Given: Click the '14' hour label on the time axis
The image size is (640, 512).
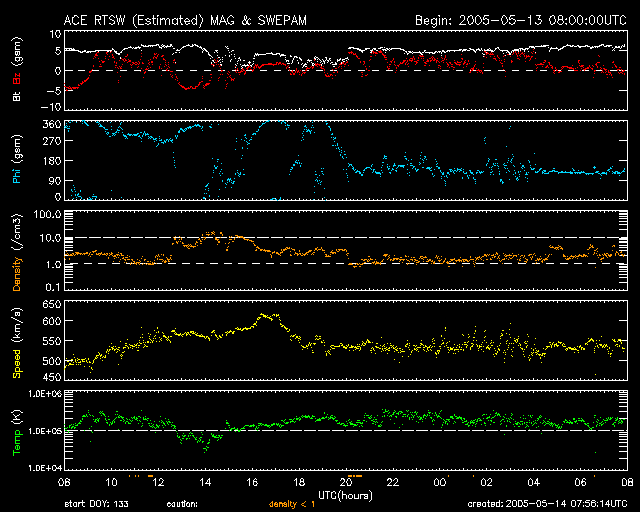Looking at the screenshot, I should click(x=205, y=482).
